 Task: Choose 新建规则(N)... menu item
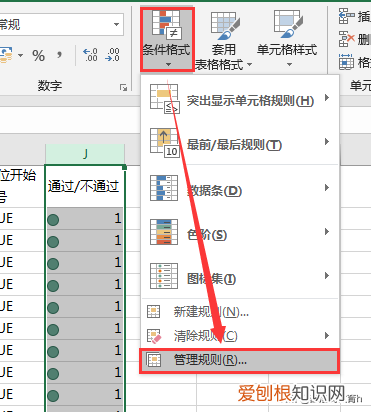click(240, 312)
